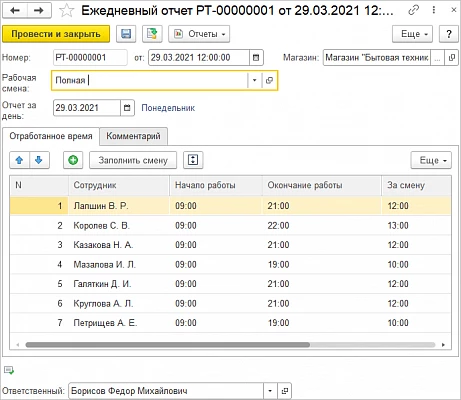Open the three-dot window menu
This screenshot has height=400, width=461.
coord(434,10)
